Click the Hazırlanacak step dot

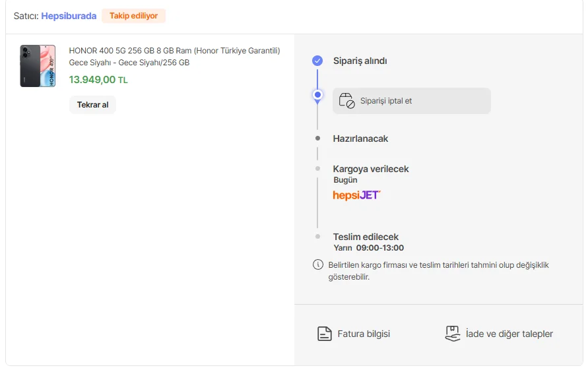317,138
